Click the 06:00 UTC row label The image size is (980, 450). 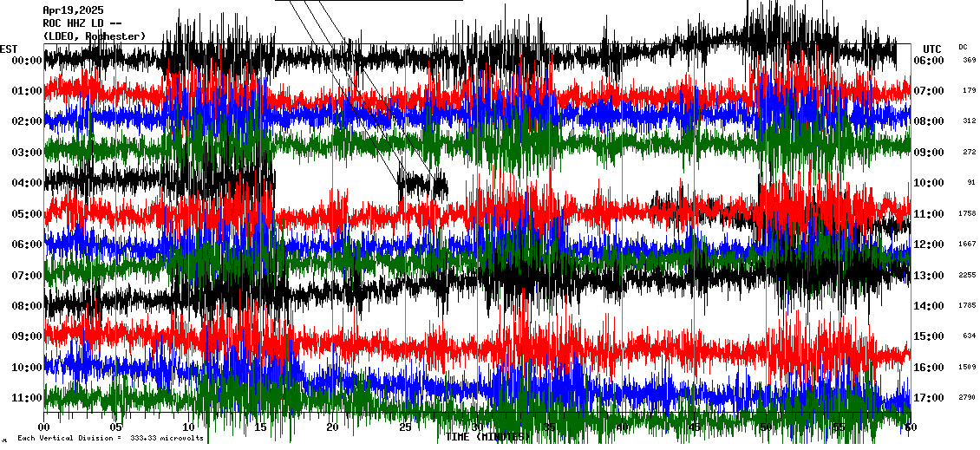click(931, 61)
